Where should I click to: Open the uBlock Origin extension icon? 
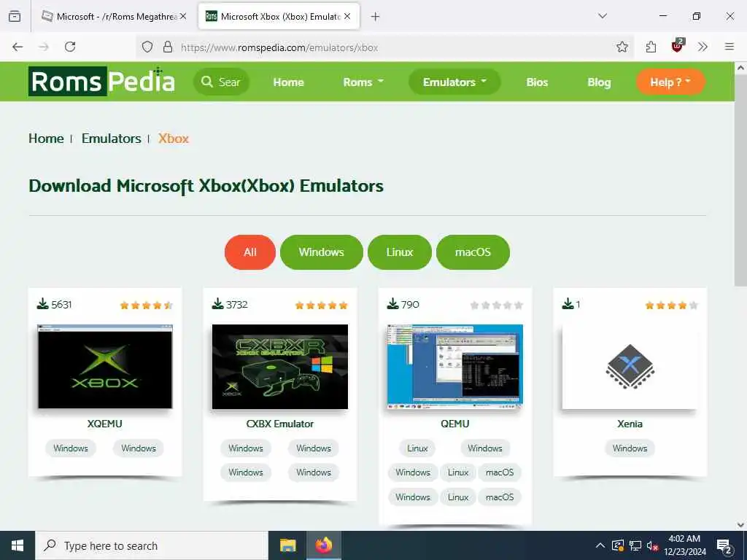point(678,46)
